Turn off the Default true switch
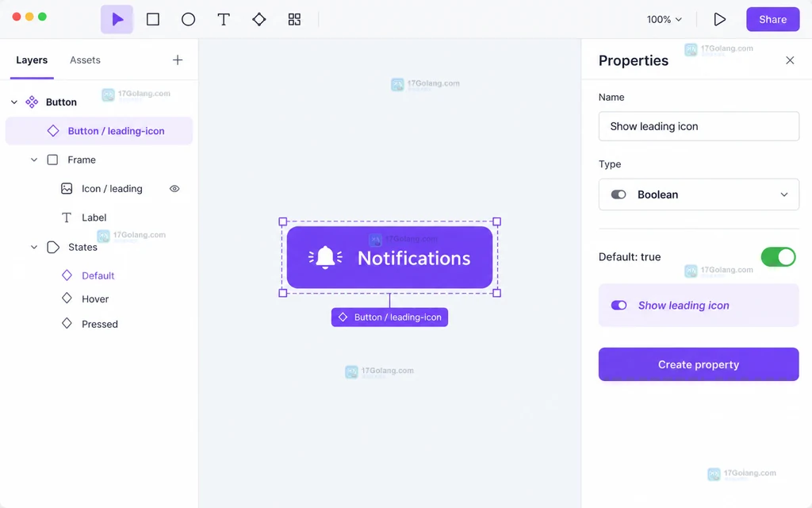 [778, 256]
